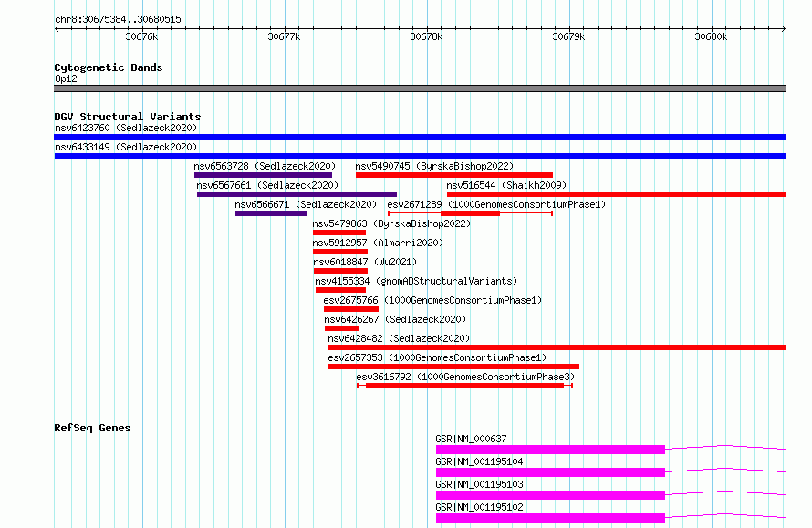Image resolution: width=812 pixels, height=528 pixels.
Task: Click the nsv6567661 (Sedlazeck2020) label
Action: tap(267, 185)
